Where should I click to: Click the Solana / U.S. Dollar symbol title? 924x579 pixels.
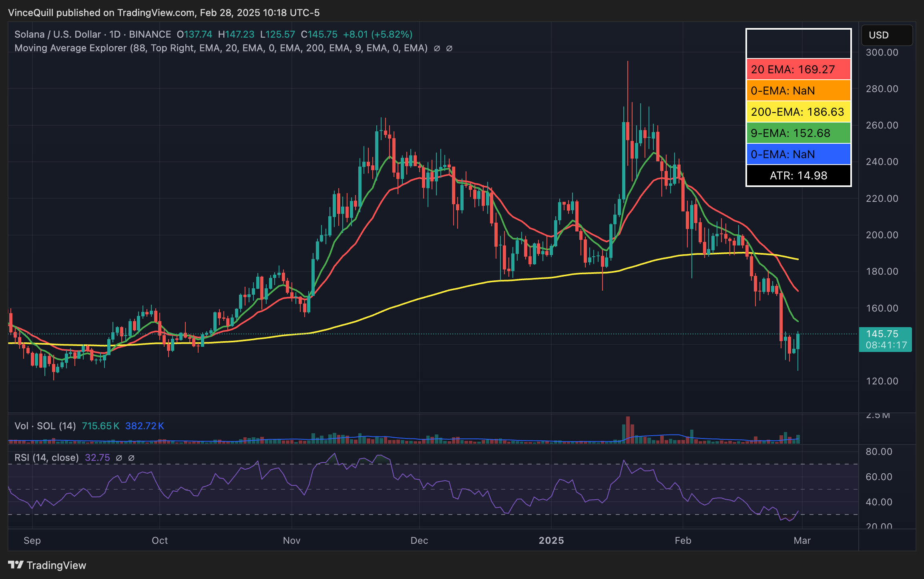pyautogui.click(x=58, y=34)
